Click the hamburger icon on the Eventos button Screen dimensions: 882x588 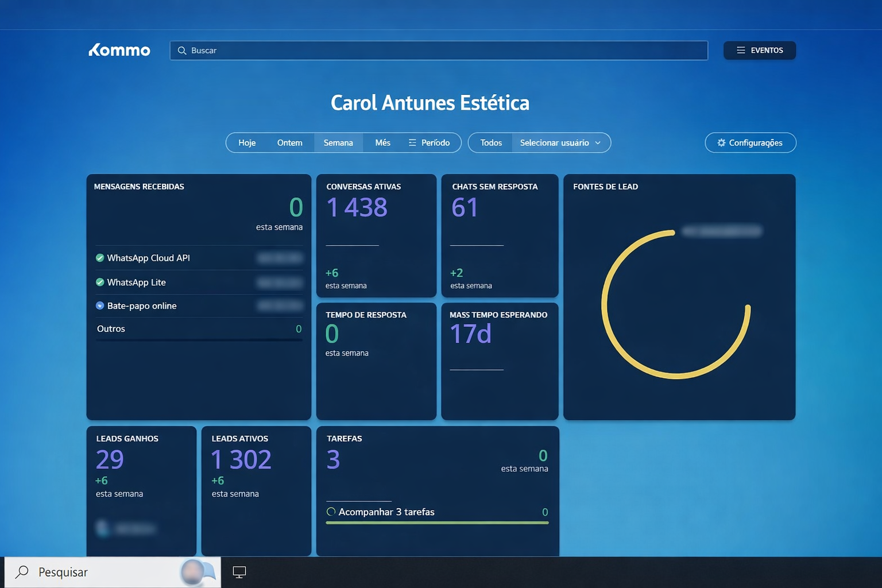pos(741,50)
